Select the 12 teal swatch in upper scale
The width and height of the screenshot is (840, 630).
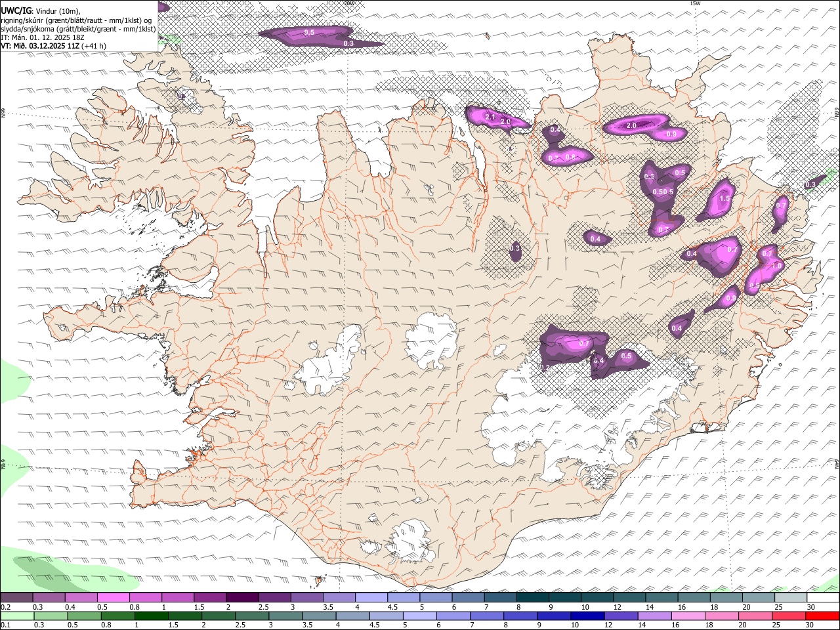coord(629,597)
